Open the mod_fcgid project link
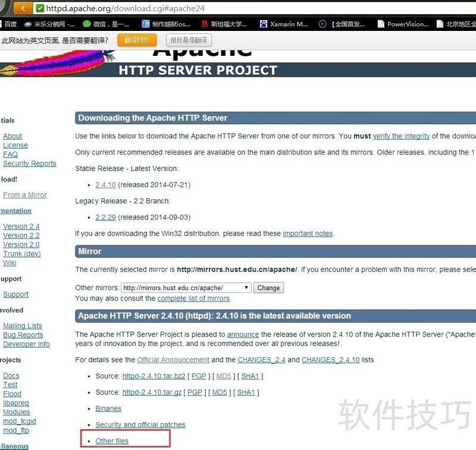Viewport: 476px width, 450px height. pyautogui.click(x=20, y=421)
